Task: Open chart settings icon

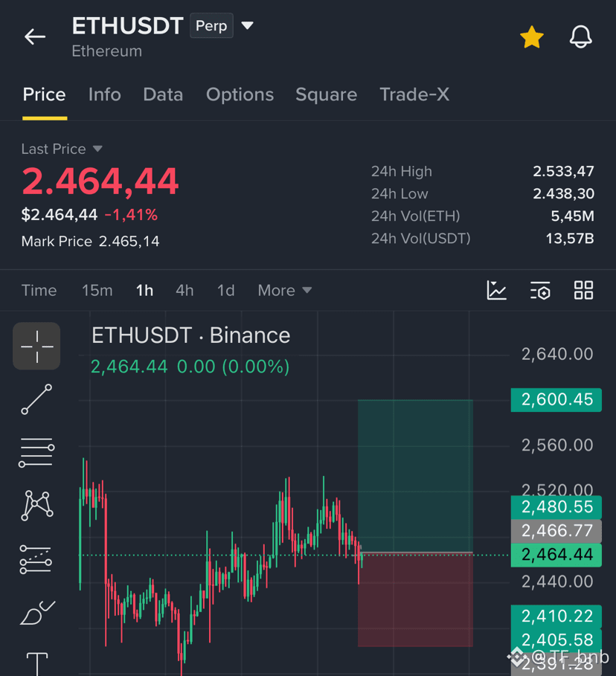Action: [x=540, y=290]
